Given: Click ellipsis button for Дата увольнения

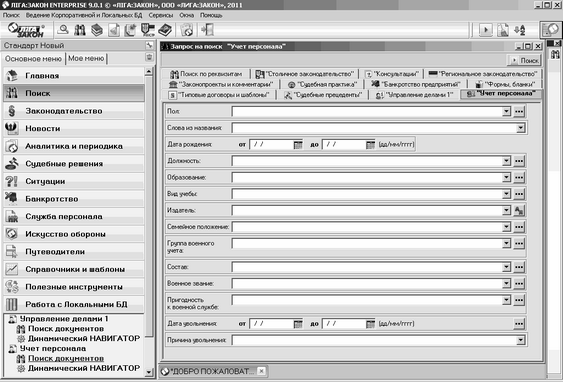Looking at the screenshot, I should tap(519, 324).
